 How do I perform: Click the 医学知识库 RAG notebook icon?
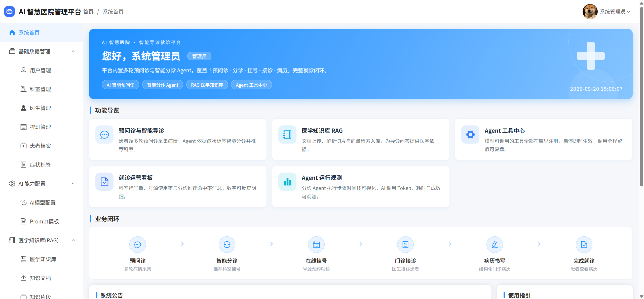pyautogui.click(x=287, y=135)
